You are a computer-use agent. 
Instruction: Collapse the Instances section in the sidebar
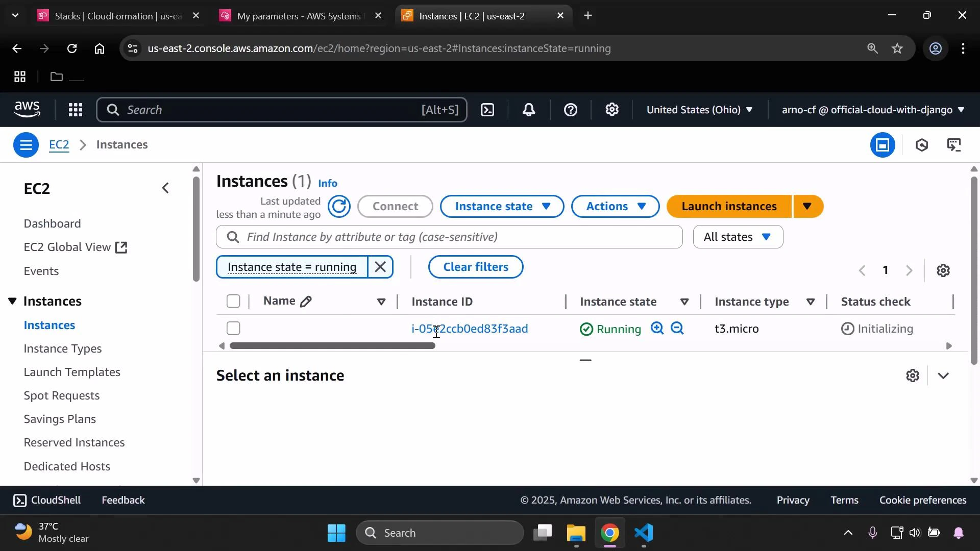pyautogui.click(x=12, y=301)
